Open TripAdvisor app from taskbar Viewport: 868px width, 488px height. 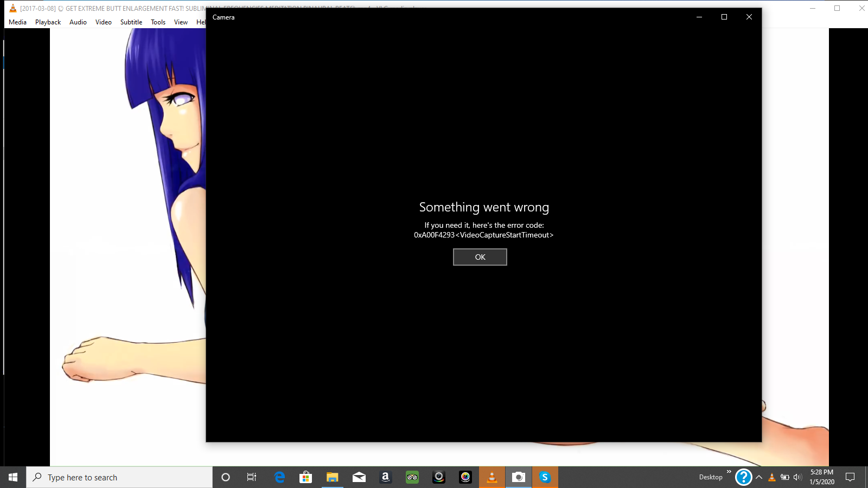(412, 477)
